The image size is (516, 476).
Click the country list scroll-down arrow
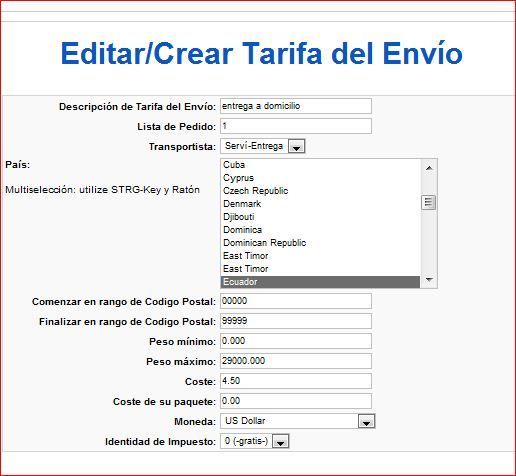tap(429, 279)
